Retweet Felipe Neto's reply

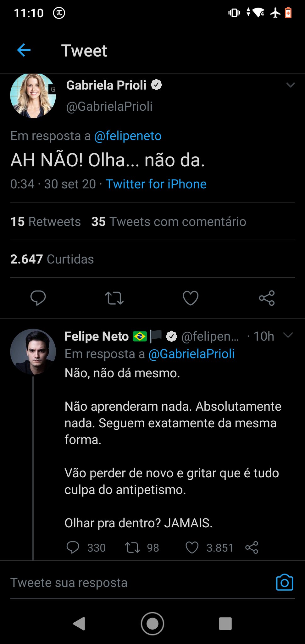[x=132, y=547]
